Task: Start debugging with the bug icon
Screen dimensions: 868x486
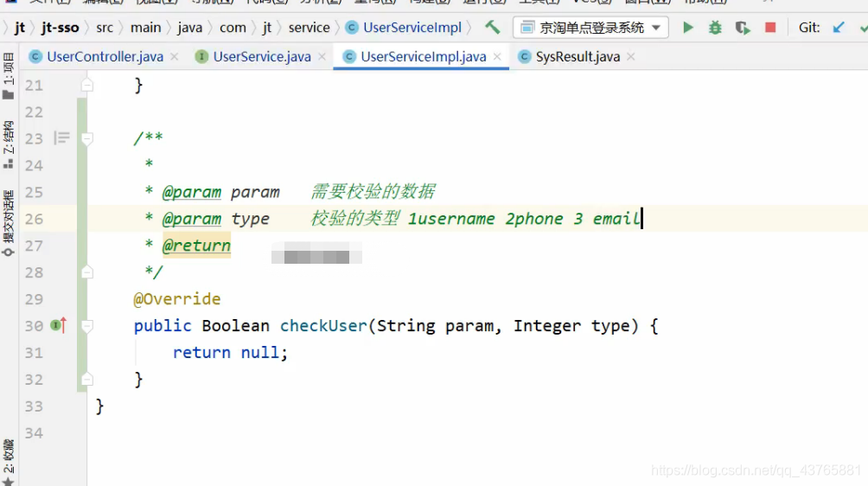Action: (715, 27)
